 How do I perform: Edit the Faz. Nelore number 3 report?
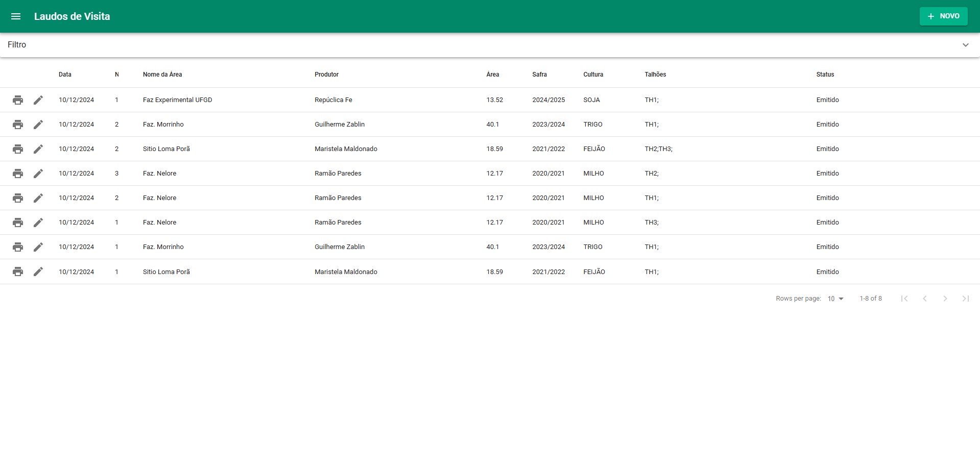38,174
